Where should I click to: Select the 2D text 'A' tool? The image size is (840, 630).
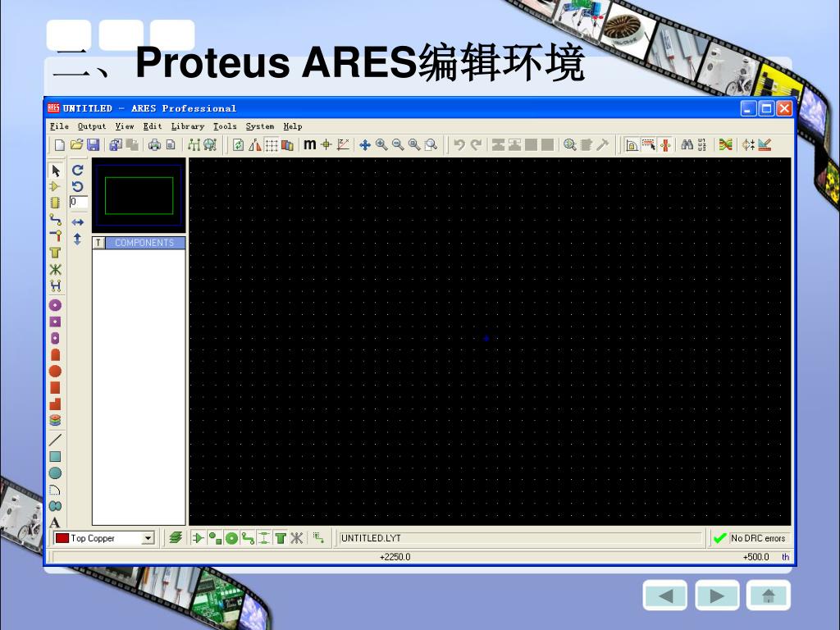pos(55,523)
